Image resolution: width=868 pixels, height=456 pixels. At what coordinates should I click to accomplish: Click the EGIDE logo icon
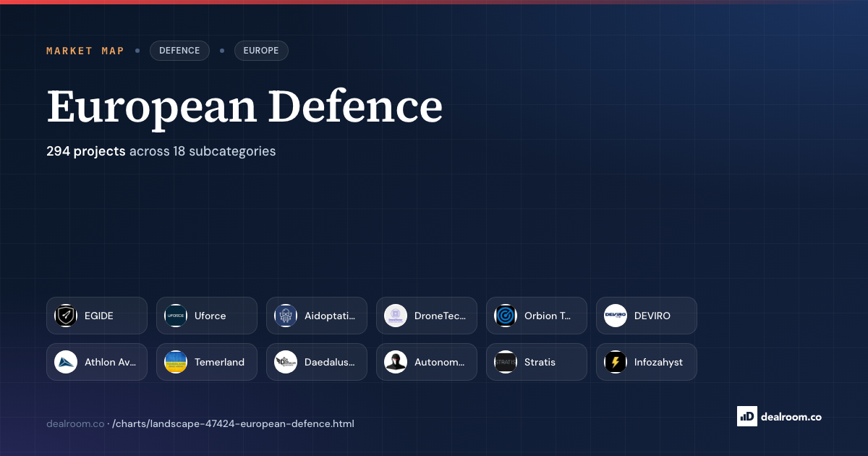pos(66,316)
